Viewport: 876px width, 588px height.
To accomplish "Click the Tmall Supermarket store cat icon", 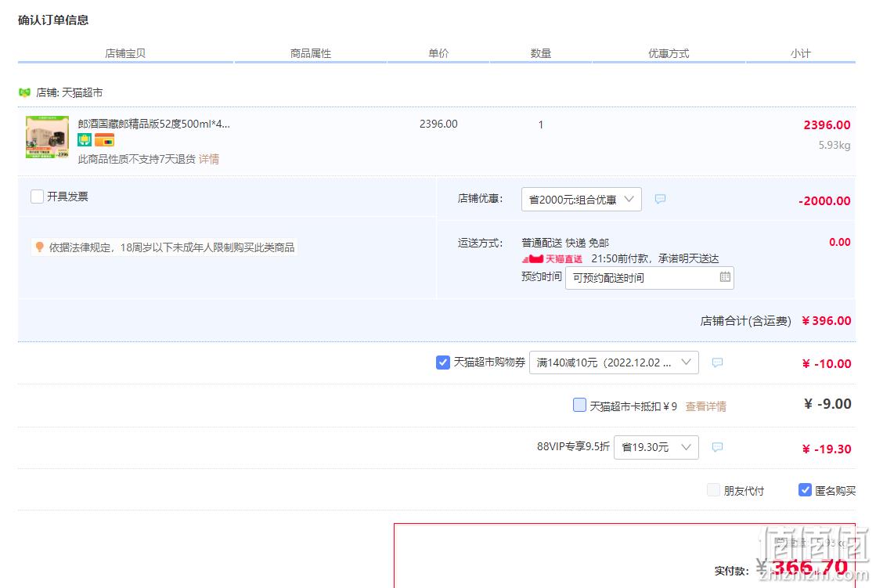I will click(24, 92).
